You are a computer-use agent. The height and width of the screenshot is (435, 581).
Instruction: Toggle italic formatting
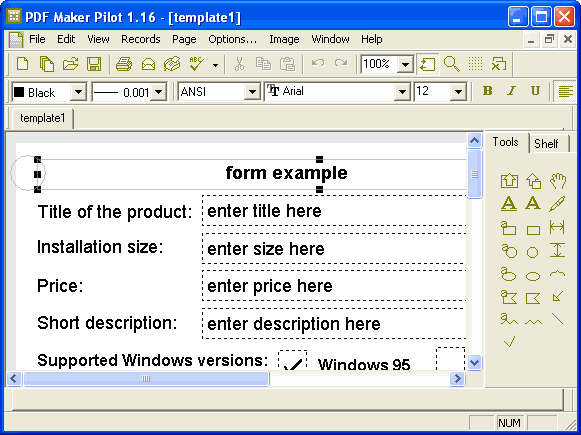[512, 91]
